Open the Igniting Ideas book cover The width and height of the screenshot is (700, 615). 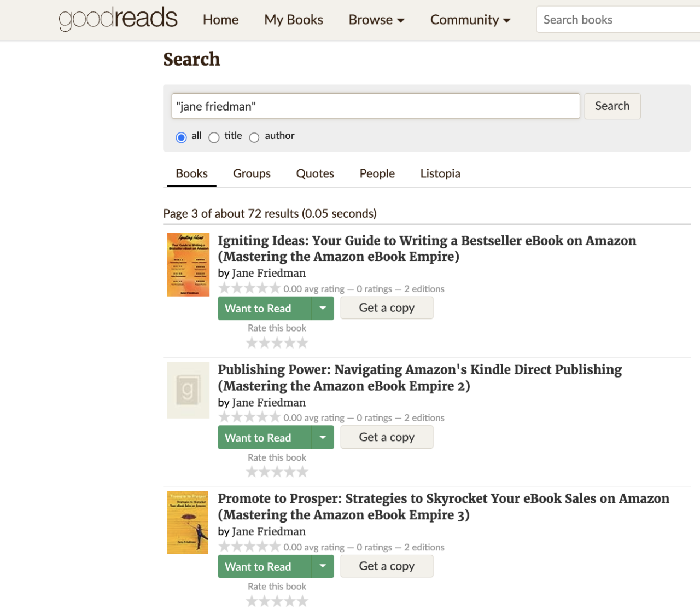[188, 264]
